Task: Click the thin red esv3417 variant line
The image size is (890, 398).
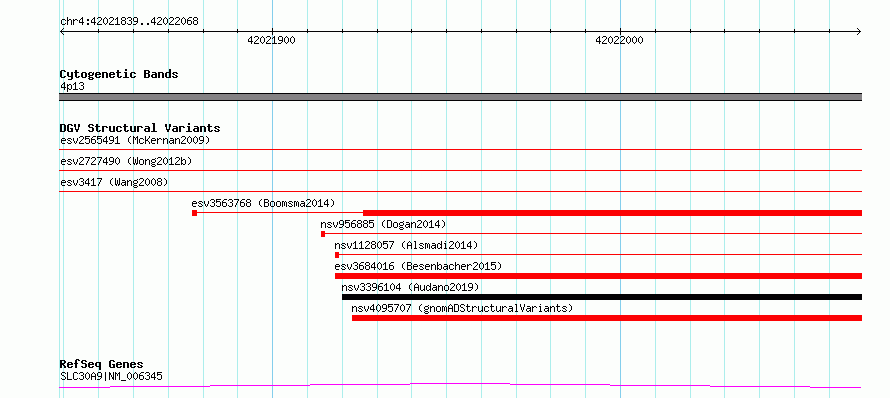Action: coord(460,192)
